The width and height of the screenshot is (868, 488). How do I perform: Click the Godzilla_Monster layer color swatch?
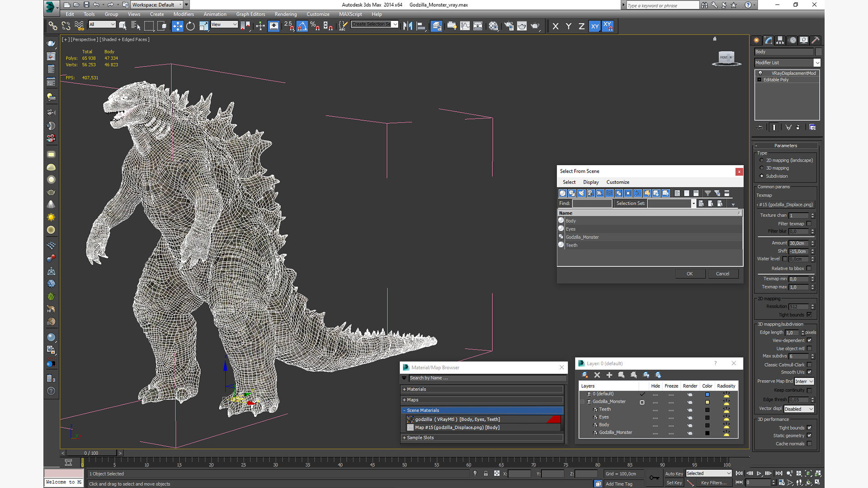[707, 402]
